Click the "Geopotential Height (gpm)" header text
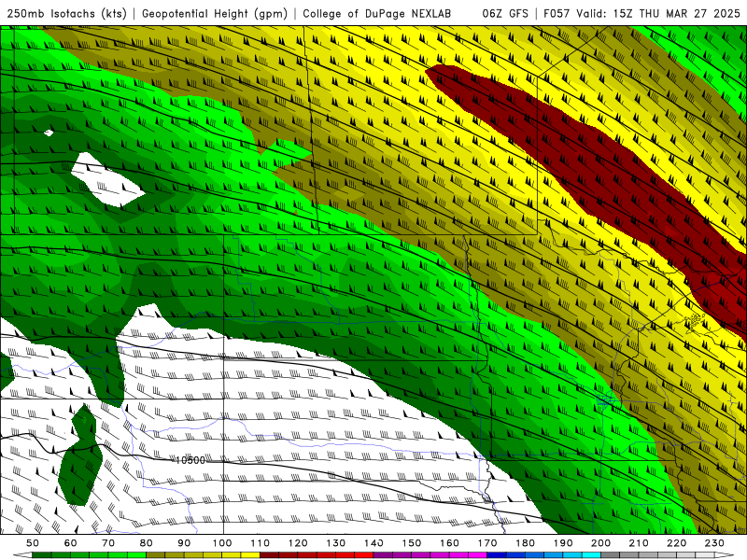The width and height of the screenshot is (747, 560). [215, 13]
